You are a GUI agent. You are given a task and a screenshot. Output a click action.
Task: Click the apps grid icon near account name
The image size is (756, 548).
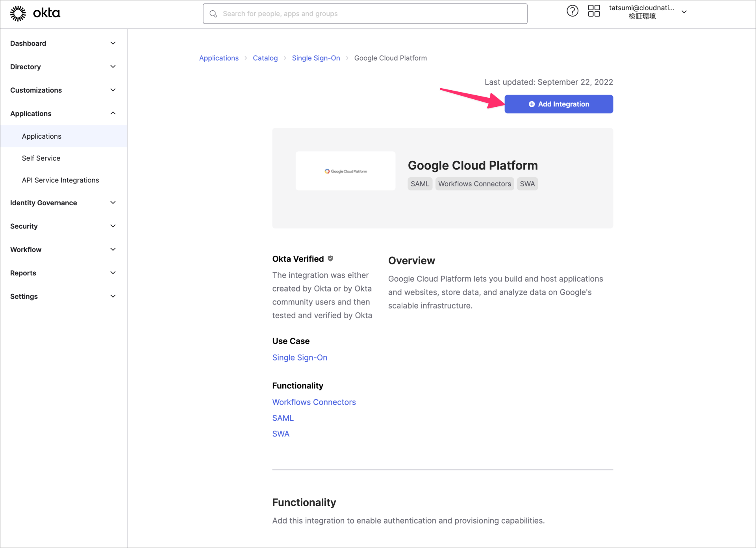pyautogui.click(x=594, y=11)
